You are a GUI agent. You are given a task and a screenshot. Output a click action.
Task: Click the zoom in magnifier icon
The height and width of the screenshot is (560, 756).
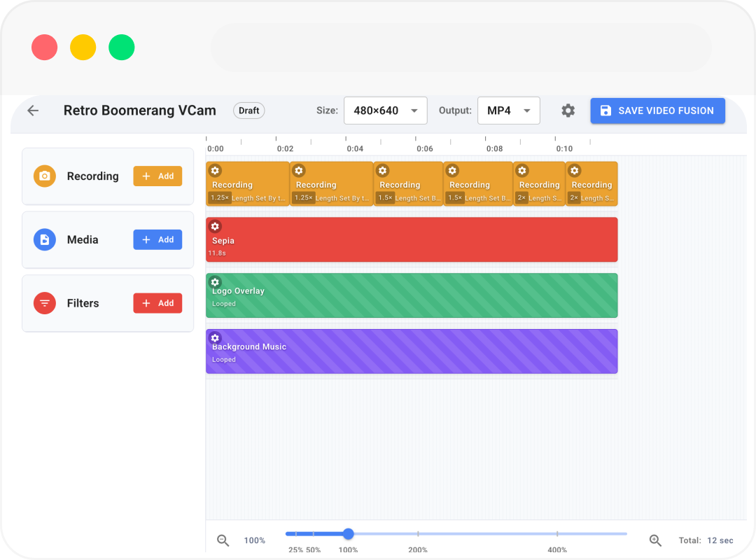click(655, 540)
